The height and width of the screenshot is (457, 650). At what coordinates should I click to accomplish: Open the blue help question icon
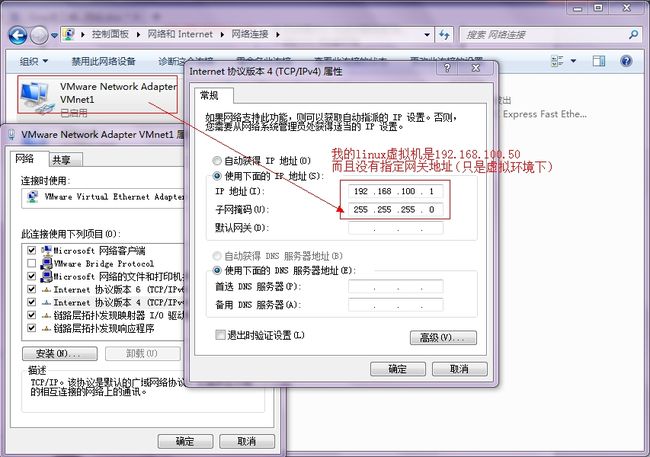[626, 61]
